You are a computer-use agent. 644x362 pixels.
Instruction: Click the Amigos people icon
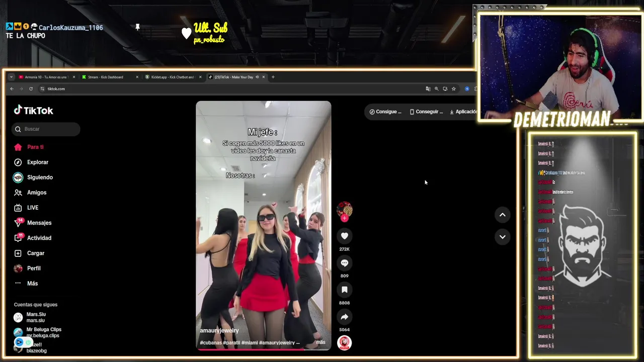coord(18,193)
